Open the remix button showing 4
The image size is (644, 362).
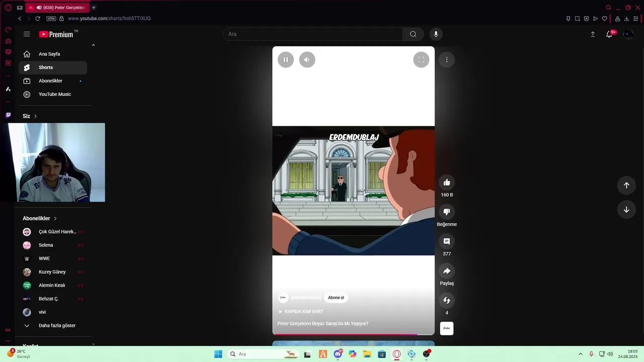pyautogui.click(x=447, y=300)
